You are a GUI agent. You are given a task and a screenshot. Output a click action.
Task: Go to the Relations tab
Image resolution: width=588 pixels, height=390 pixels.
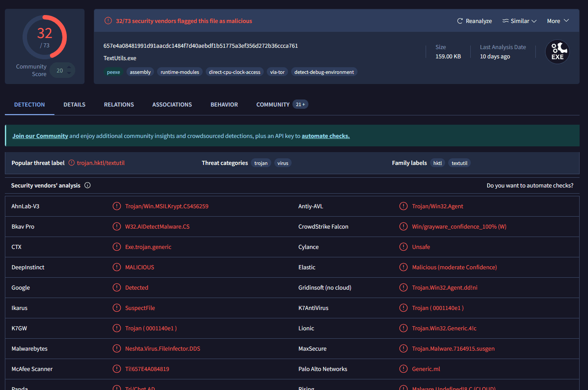[119, 105]
